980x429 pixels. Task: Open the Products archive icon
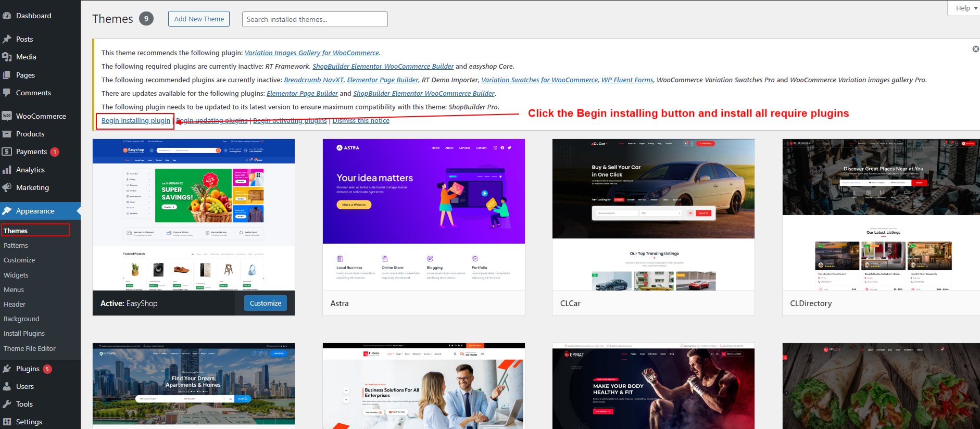tap(7, 134)
